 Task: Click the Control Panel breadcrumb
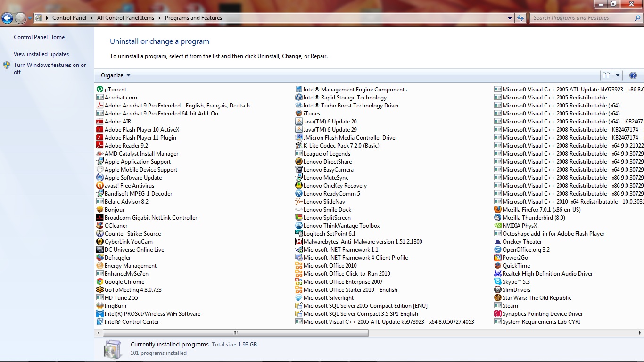click(69, 18)
